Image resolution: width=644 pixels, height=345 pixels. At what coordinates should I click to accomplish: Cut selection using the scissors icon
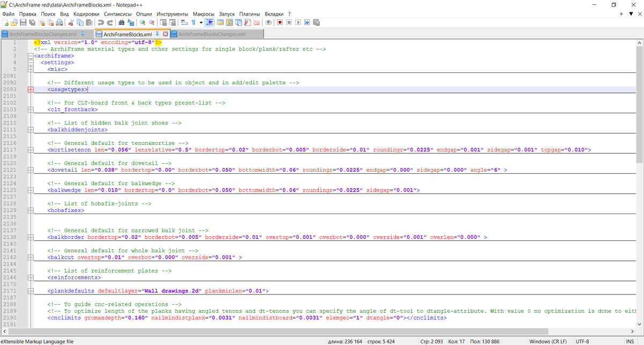click(x=71, y=23)
